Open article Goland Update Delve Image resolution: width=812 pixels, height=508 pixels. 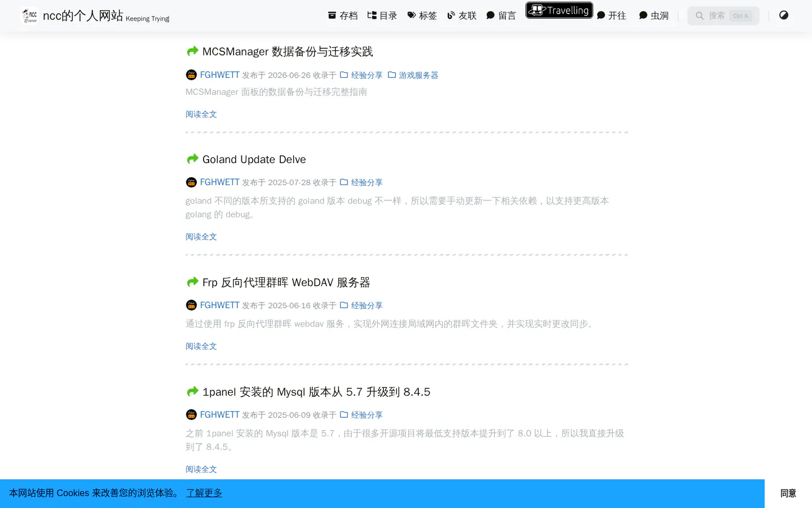point(254,159)
